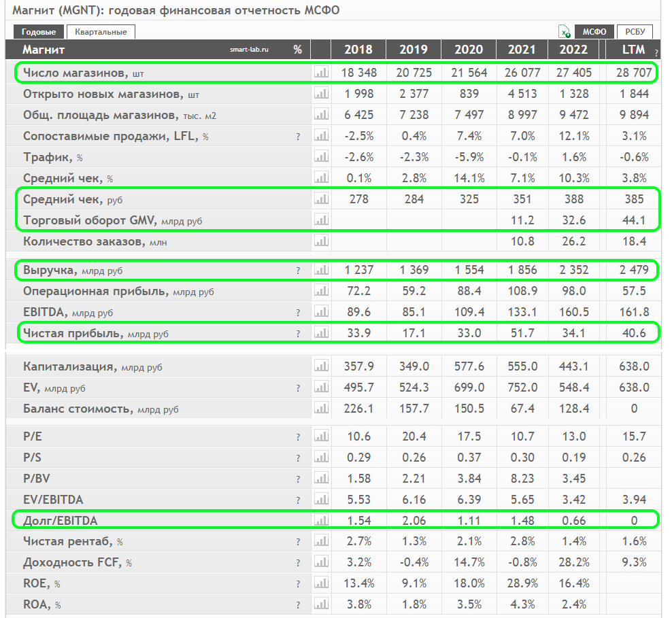Open chart icon for ROE row

click(321, 583)
